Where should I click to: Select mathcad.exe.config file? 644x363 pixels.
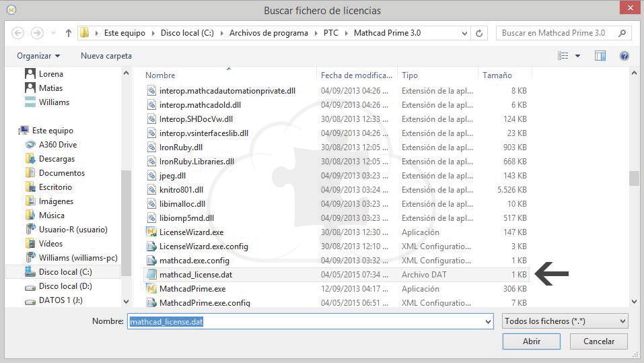tap(194, 261)
